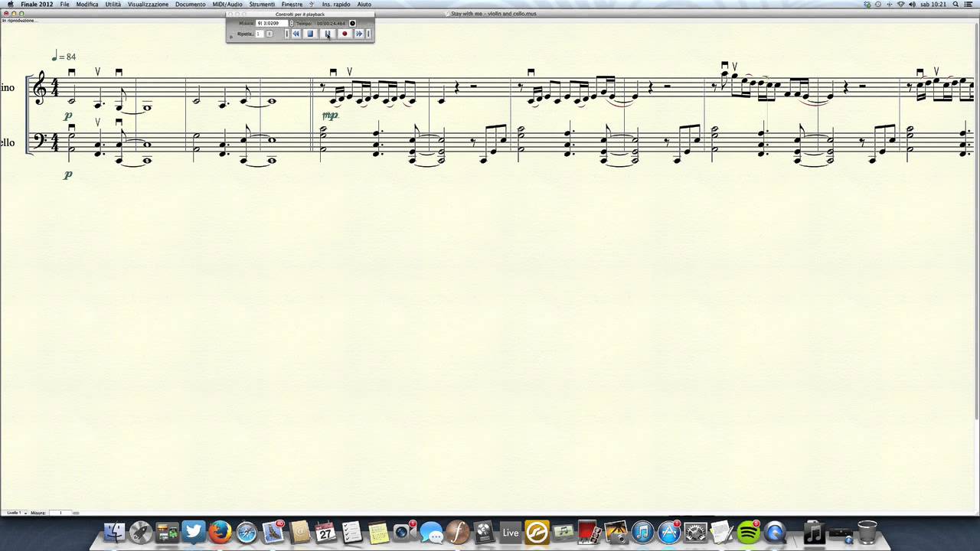Click the Ripetiz. repeat count field
The width and height of the screenshot is (980, 551).
click(259, 34)
